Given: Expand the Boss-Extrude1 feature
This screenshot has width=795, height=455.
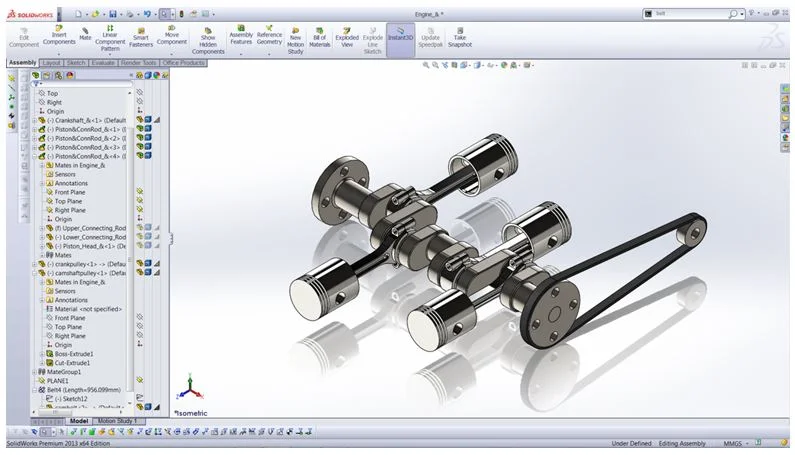Looking at the screenshot, I should point(43,354).
